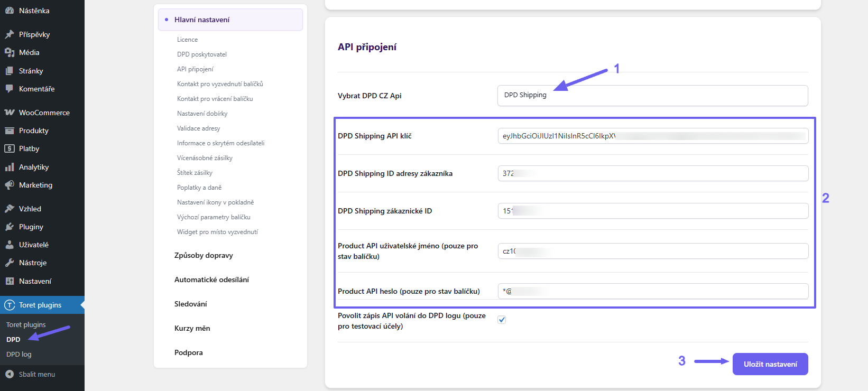
Task: Focus DPD Shipping ID adresy zákazníka field
Action: [x=653, y=173]
